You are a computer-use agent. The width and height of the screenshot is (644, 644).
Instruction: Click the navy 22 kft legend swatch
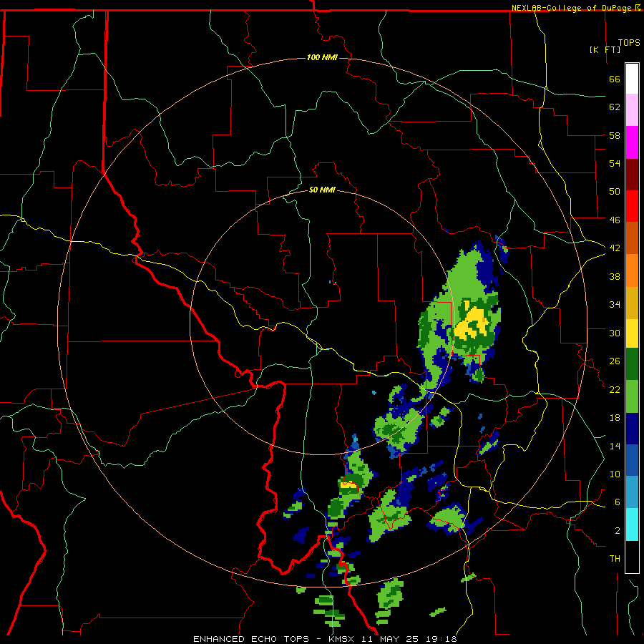pos(632,429)
